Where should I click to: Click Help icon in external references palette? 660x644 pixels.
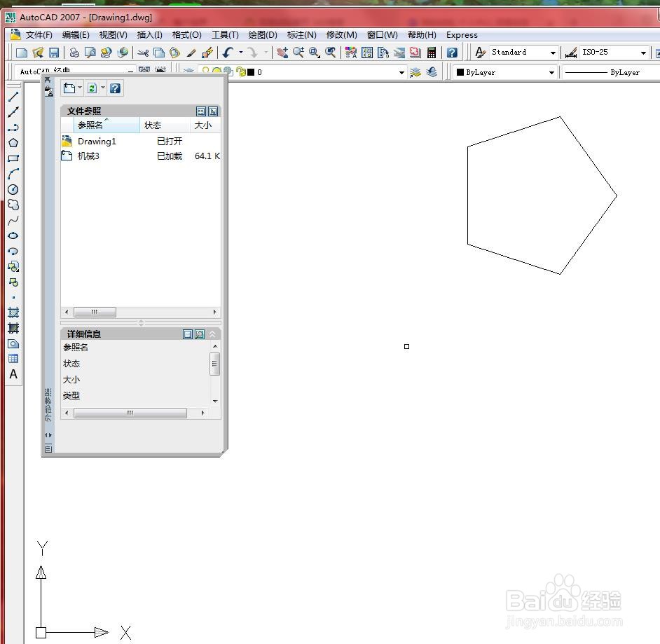pos(115,88)
